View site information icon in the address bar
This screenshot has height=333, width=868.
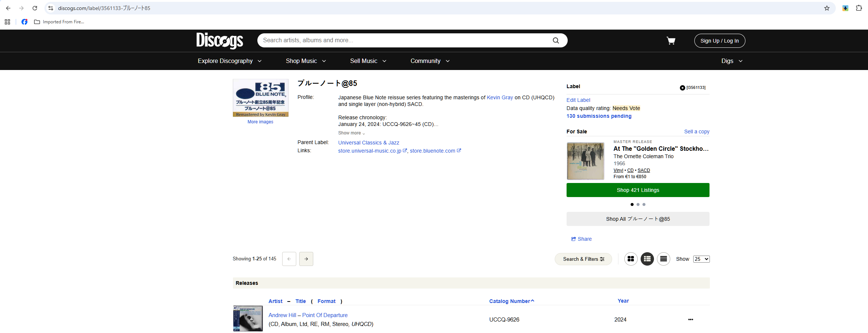51,8
